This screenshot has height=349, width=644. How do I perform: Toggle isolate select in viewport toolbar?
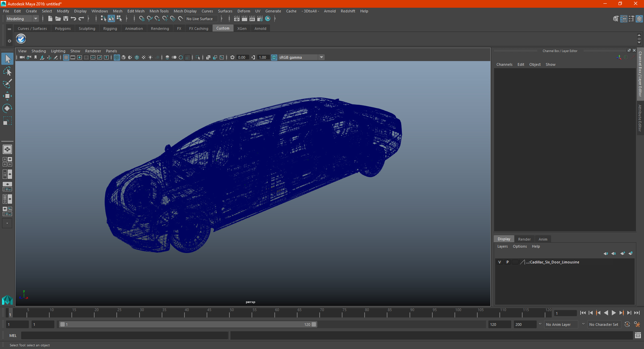click(198, 57)
